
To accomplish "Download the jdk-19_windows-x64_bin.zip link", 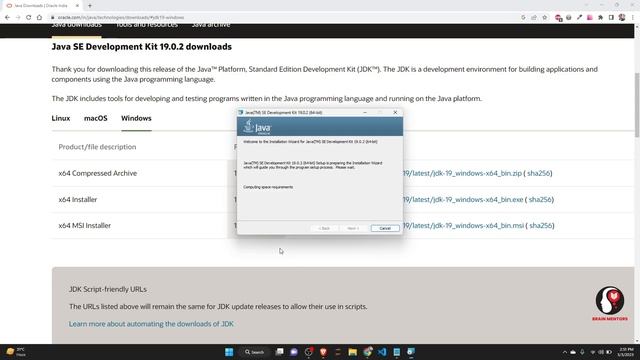I will [462, 173].
